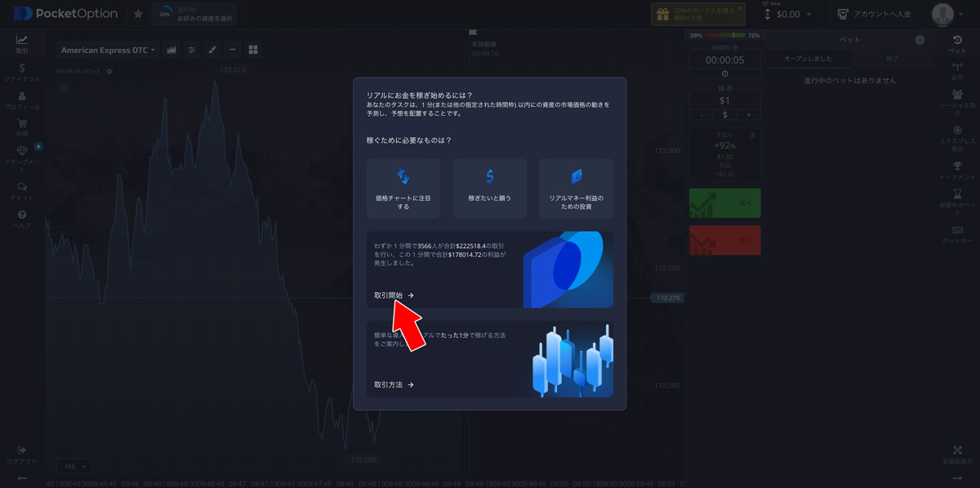Open the チャット (chat) sidebar icon
Image resolution: width=980 pixels, height=488 pixels.
coord(22,186)
